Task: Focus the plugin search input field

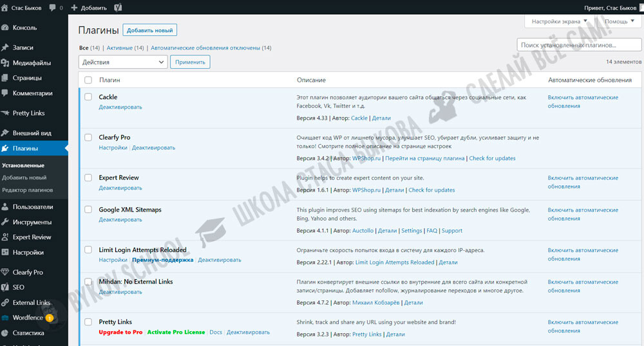Action: click(579, 45)
